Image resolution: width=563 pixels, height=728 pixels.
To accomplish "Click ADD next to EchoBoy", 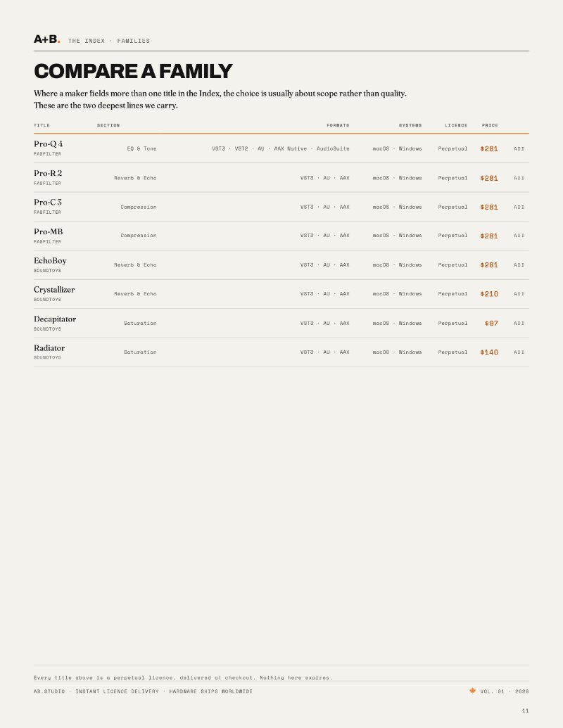I will coord(519,265).
